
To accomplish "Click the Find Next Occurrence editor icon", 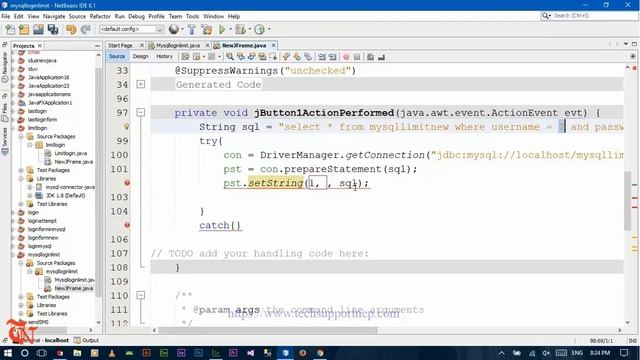I will tap(251, 57).
